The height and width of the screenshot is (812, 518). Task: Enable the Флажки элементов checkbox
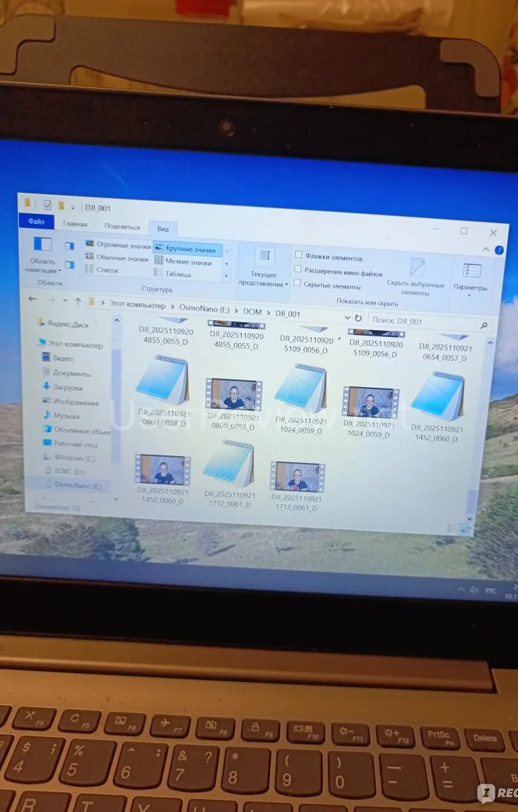pyautogui.click(x=298, y=255)
